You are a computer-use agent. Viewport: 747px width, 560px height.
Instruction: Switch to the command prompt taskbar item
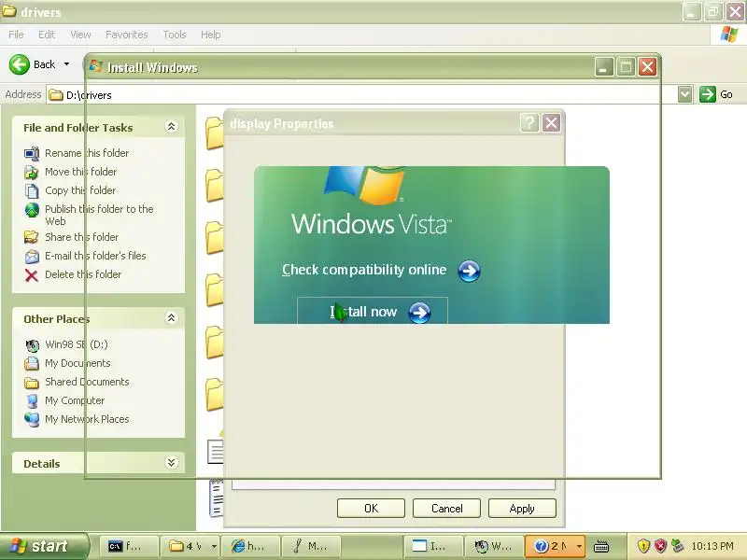pos(128,546)
